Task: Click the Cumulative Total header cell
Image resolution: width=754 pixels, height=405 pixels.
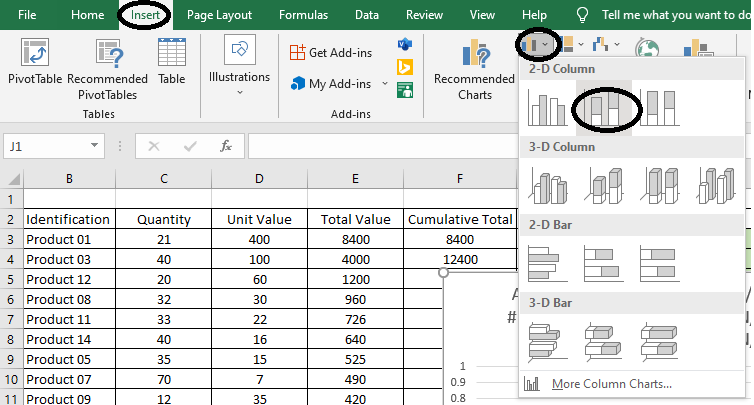Action: [460, 219]
